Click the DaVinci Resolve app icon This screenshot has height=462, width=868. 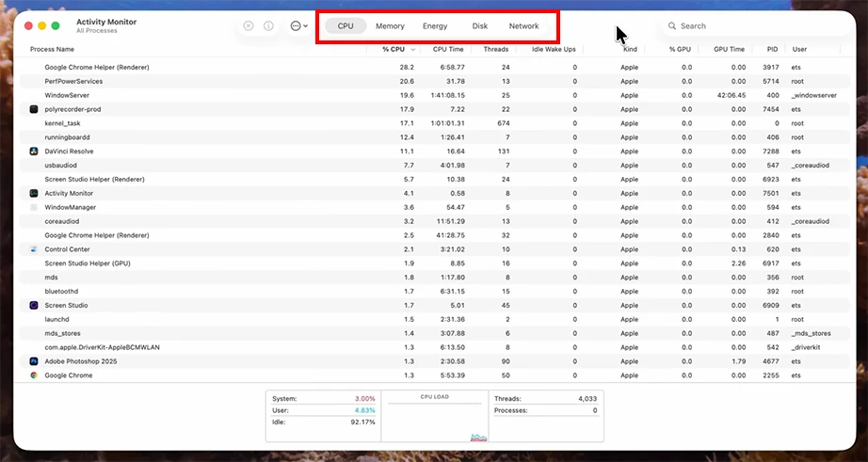pyautogui.click(x=34, y=151)
